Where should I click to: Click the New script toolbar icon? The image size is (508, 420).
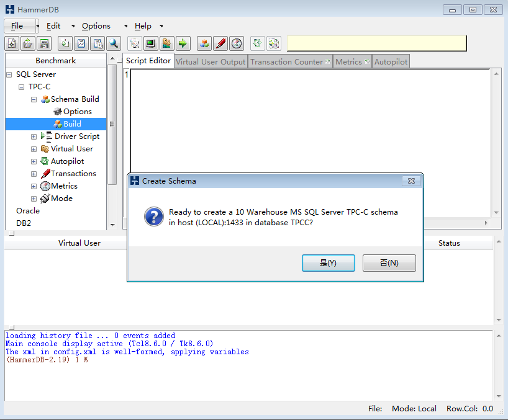coord(12,43)
